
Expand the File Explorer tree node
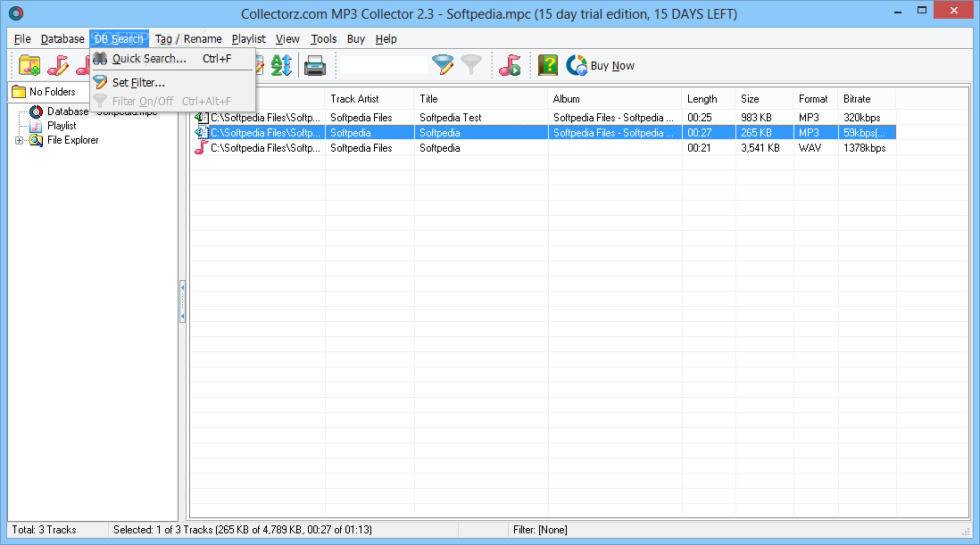[x=20, y=140]
